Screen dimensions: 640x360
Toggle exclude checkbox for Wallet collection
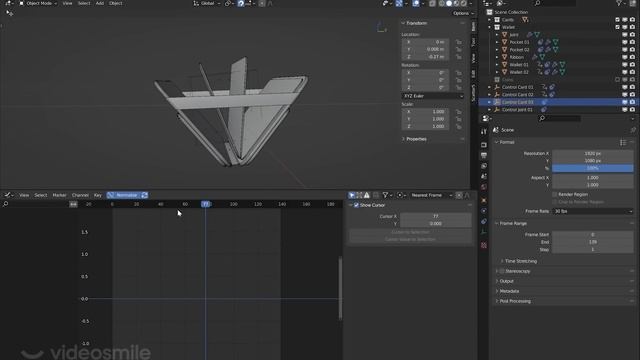coord(618,27)
